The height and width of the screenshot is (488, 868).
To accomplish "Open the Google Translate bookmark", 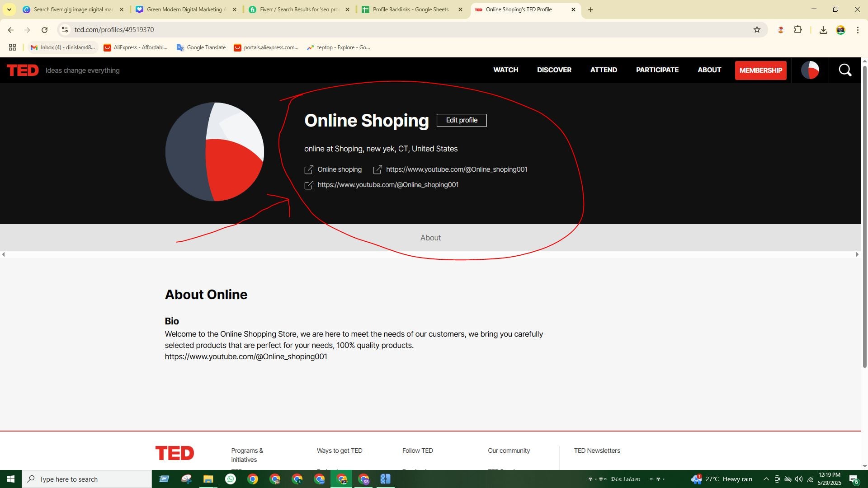I will coord(201,47).
